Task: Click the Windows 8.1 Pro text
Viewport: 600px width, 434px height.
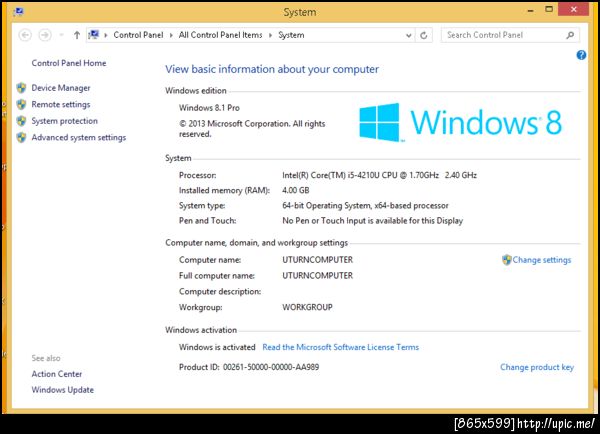Action: click(209, 108)
